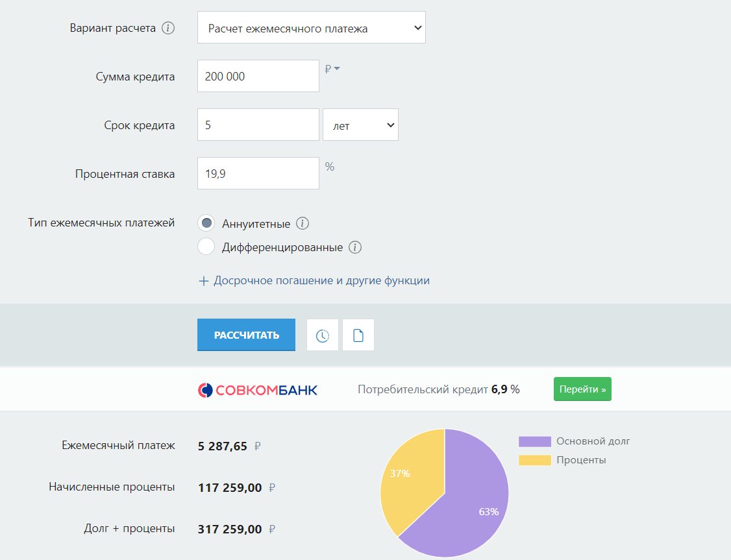This screenshot has height=560, width=731.
Task: Expand Досрочное погашение и другие функции
Action: tap(314, 280)
